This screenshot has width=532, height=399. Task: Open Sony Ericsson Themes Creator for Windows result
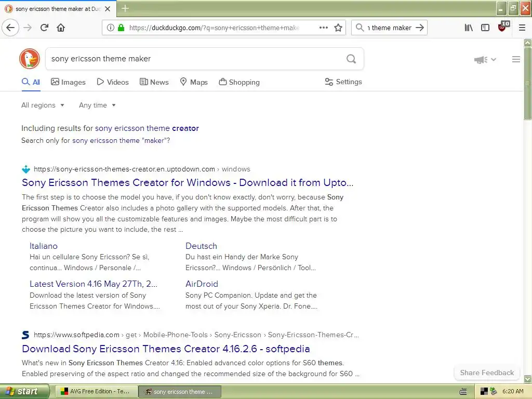(188, 182)
